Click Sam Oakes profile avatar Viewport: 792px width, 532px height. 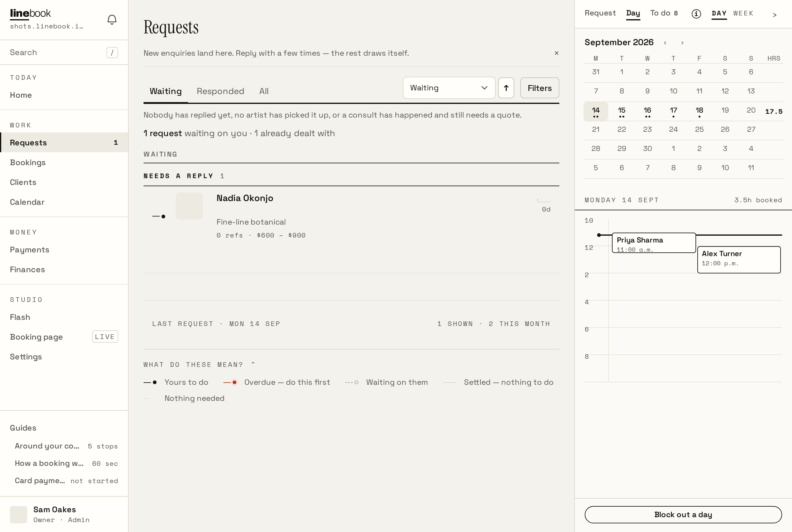click(18, 514)
